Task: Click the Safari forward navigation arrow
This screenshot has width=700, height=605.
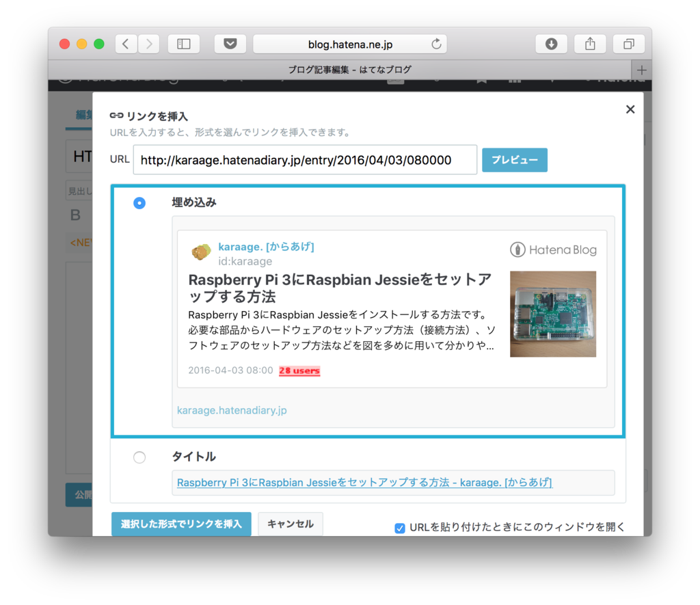Action: (148, 44)
